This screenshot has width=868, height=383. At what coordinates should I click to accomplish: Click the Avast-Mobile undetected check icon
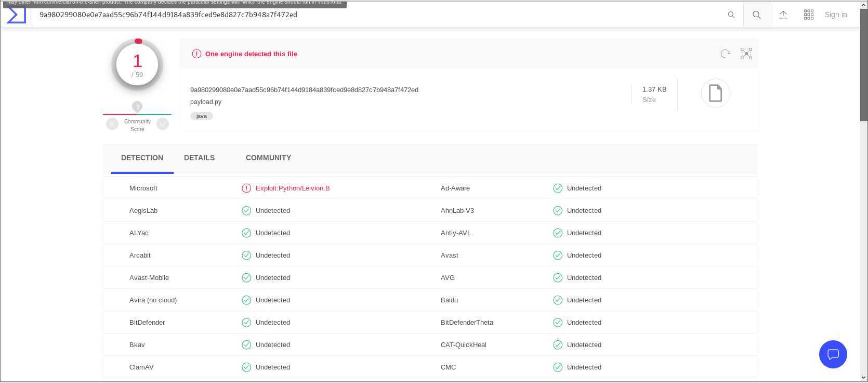tap(246, 278)
